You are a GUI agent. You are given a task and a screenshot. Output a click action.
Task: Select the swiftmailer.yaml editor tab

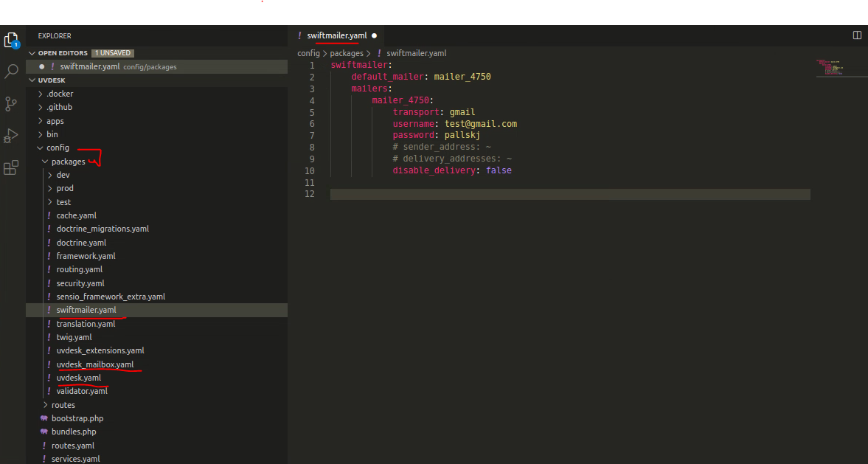click(336, 35)
